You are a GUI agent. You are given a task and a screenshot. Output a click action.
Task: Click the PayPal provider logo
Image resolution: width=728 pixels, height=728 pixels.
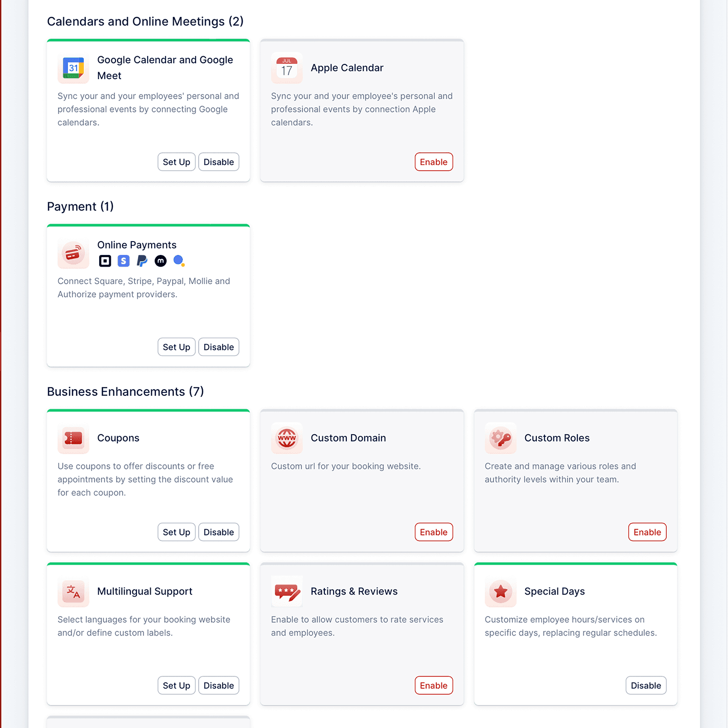pyautogui.click(x=142, y=261)
